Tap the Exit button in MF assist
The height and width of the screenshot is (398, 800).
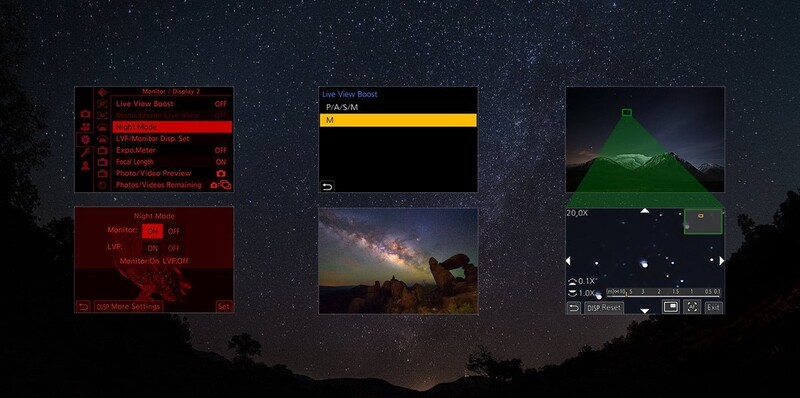[713, 308]
